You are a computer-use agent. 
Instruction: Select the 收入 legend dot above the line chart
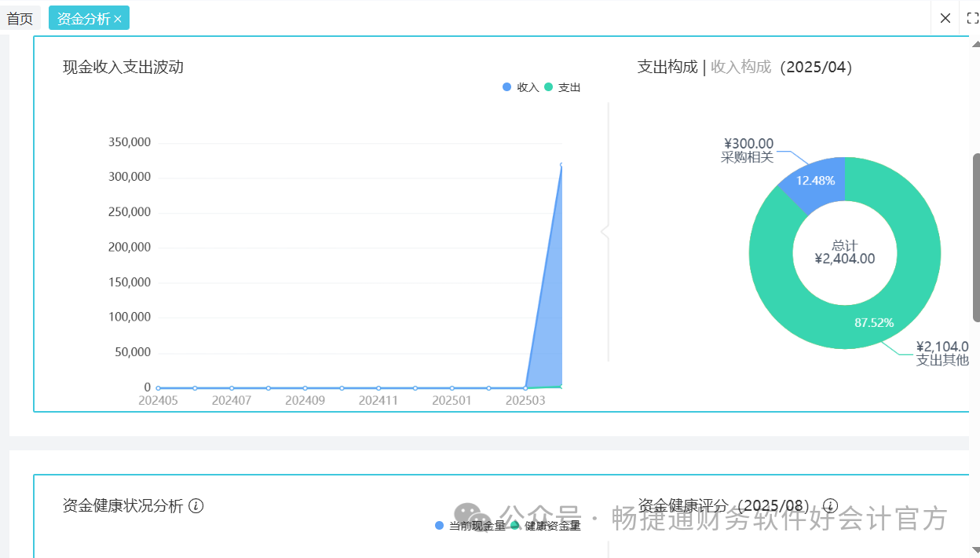coord(506,87)
